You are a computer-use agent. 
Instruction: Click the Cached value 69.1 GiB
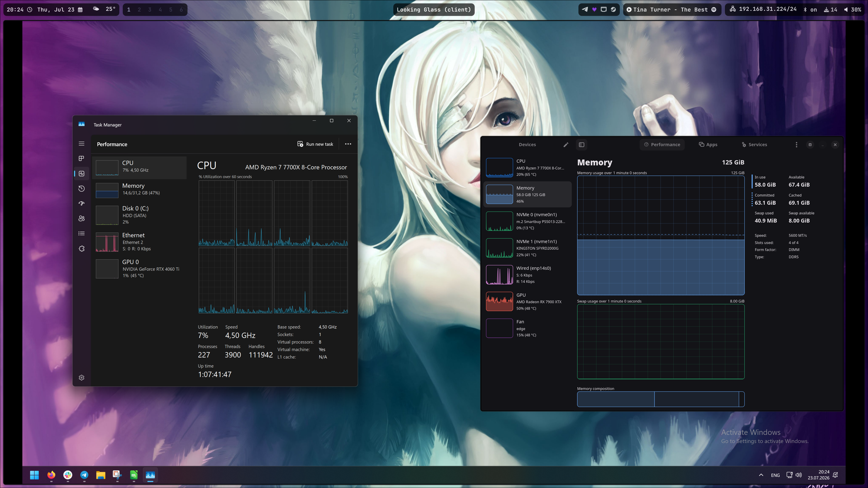pyautogui.click(x=799, y=203)
